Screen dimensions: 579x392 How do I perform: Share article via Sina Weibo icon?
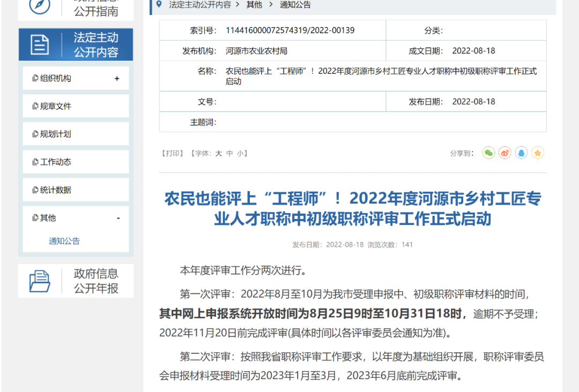(x=504, y=153)
